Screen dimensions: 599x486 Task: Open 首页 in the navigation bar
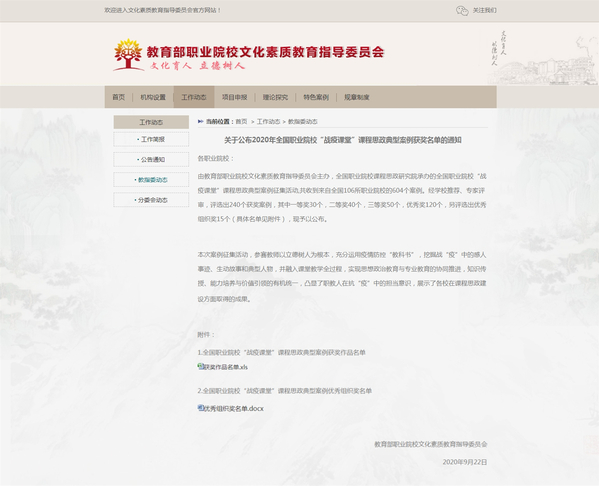(x=118, y=97)
